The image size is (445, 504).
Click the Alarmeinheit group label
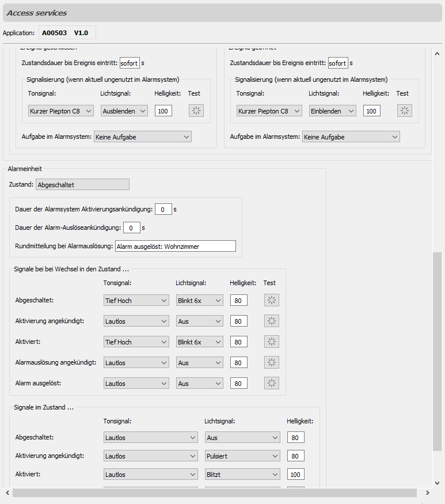pyautogui.click(x=25, y=169)
